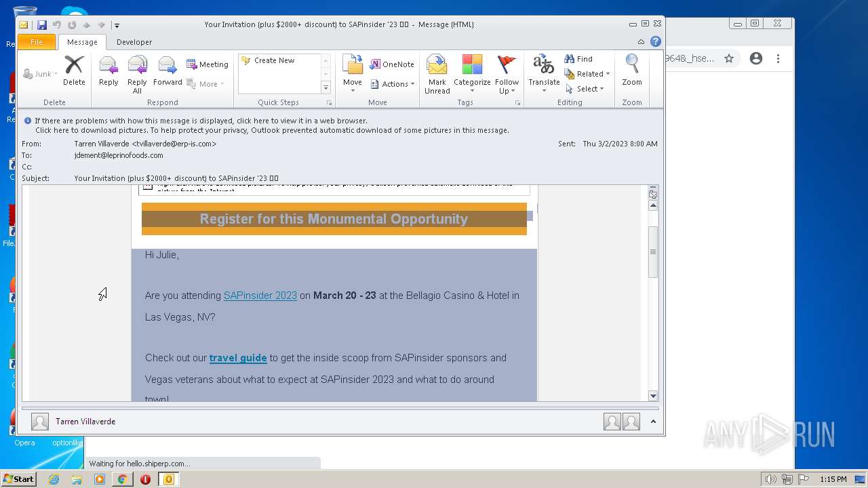Click the message body scroll up arrow
868x488 pixels.
pos(653,205)
